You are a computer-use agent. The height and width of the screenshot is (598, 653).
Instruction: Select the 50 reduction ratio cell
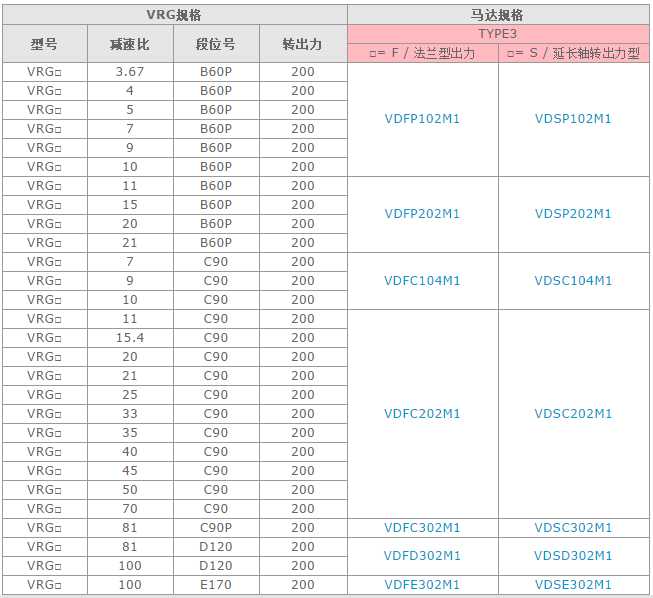[130, 490]
